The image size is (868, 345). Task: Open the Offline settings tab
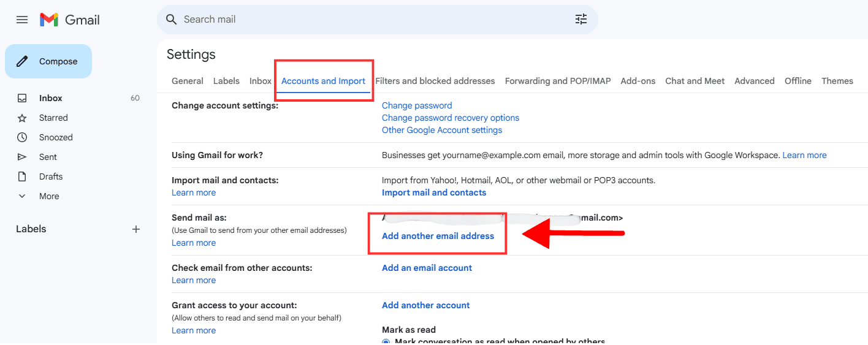tap(798, 81)
